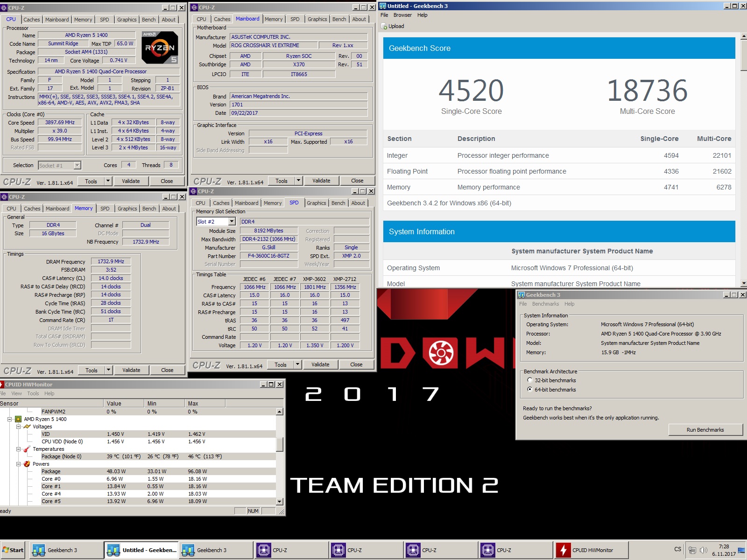Click the Voltages lightning icon in HWMonitor tree
This screenshot has height=560, width=747.
(27, 427)
